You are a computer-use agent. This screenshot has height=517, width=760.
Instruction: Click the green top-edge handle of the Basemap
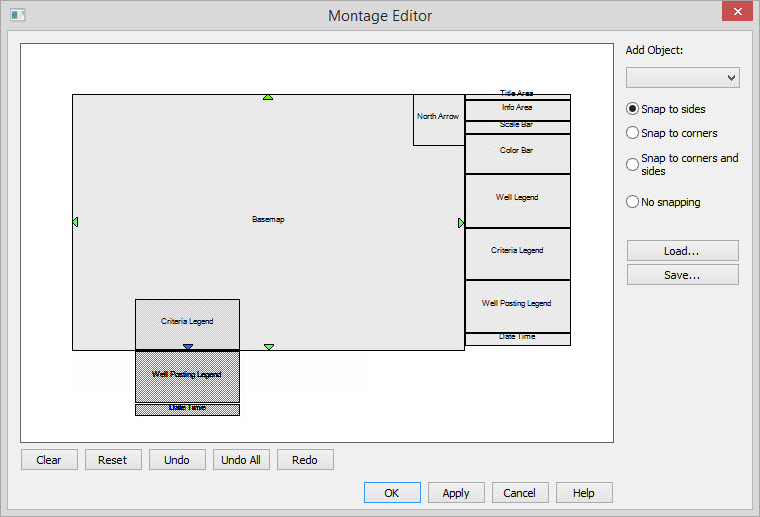coord(268,97)
